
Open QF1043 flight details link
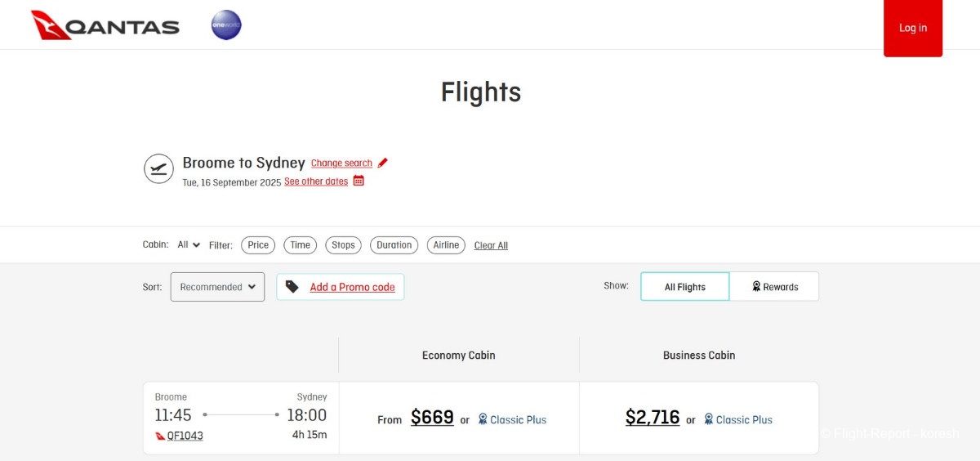point(185,436)
